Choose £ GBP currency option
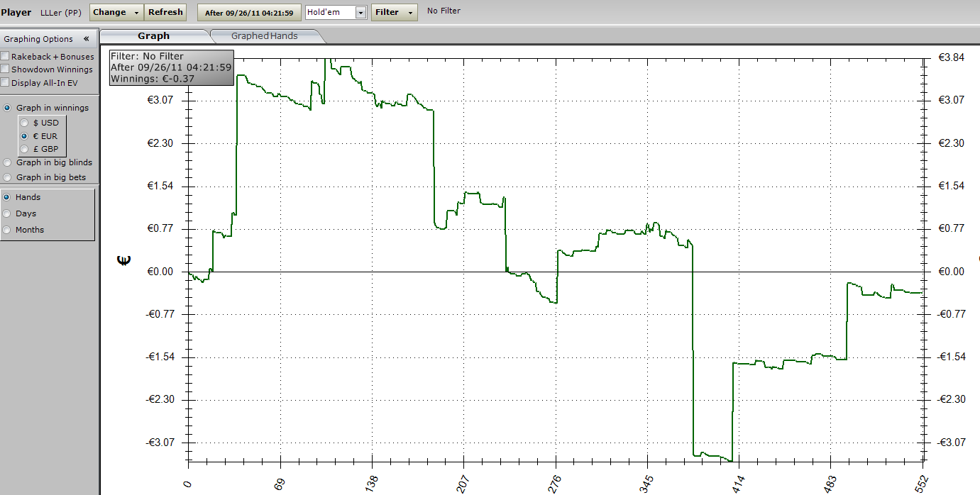Viewport: 980px width, 495px height. [x=26, y=149]
